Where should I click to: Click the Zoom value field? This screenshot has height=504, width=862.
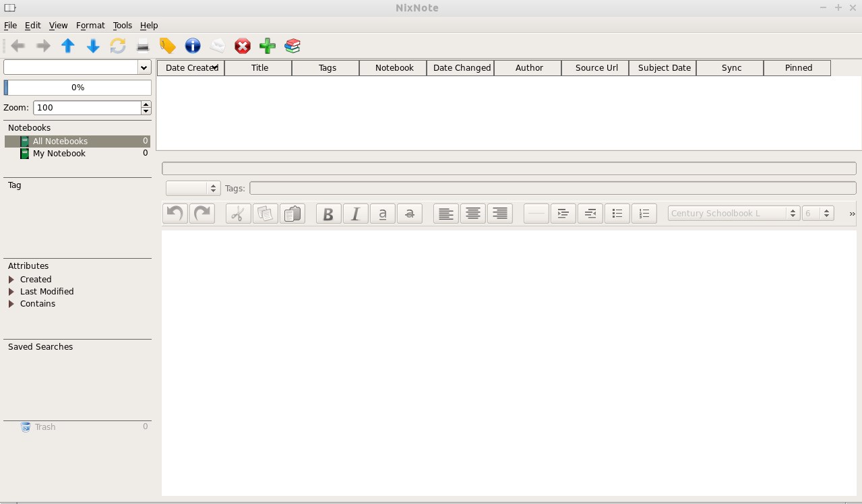tap(88, 108)
